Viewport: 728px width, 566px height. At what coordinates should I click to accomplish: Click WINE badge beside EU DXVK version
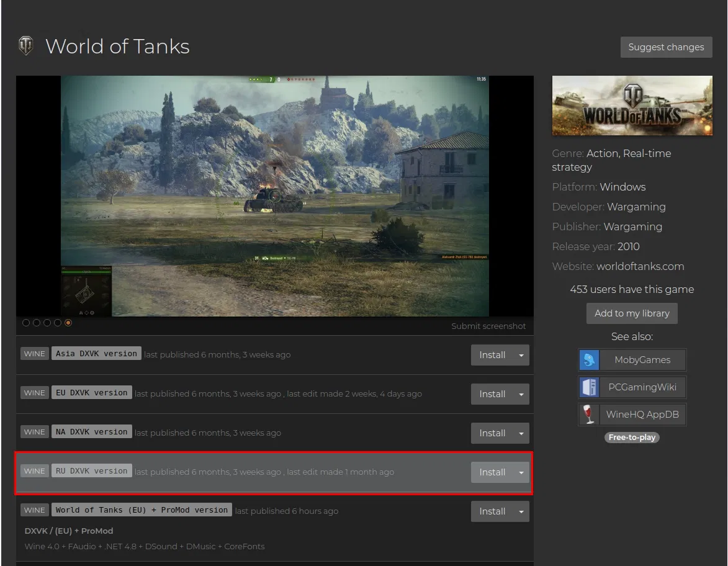click(x=34, y=392)
